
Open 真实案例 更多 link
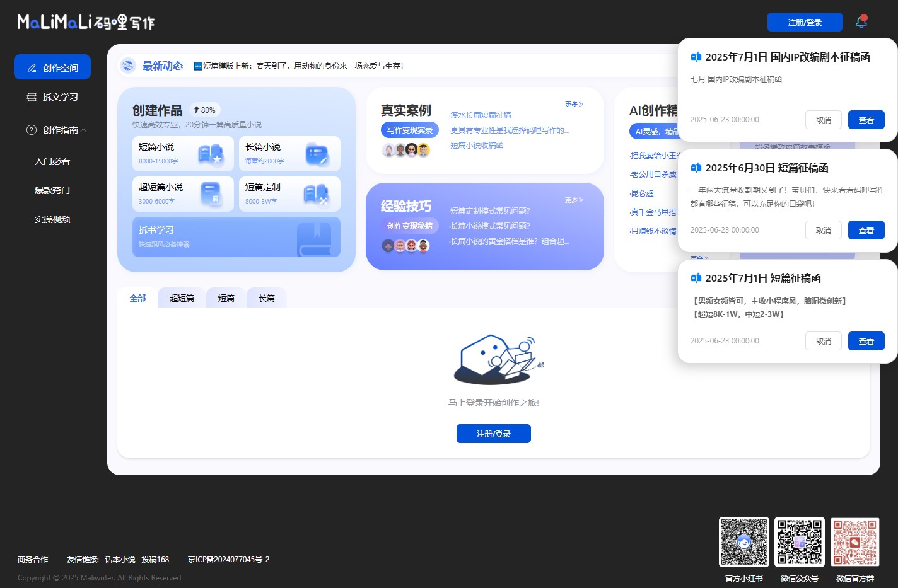574,105
